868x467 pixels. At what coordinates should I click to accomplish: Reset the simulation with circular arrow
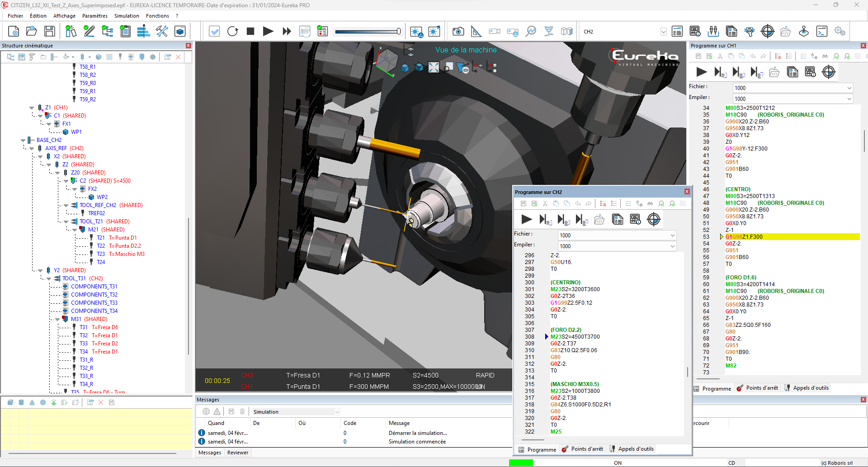coord(232,31)
